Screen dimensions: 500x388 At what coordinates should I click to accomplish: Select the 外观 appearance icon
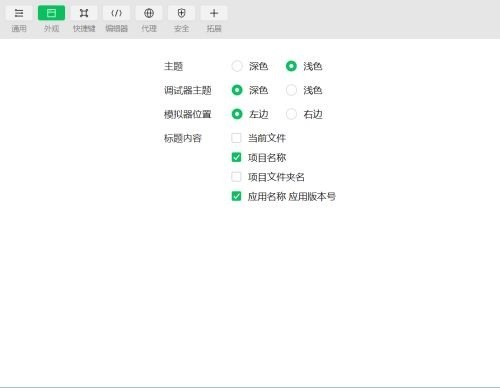pyautogui.click(x=51, y=13)
